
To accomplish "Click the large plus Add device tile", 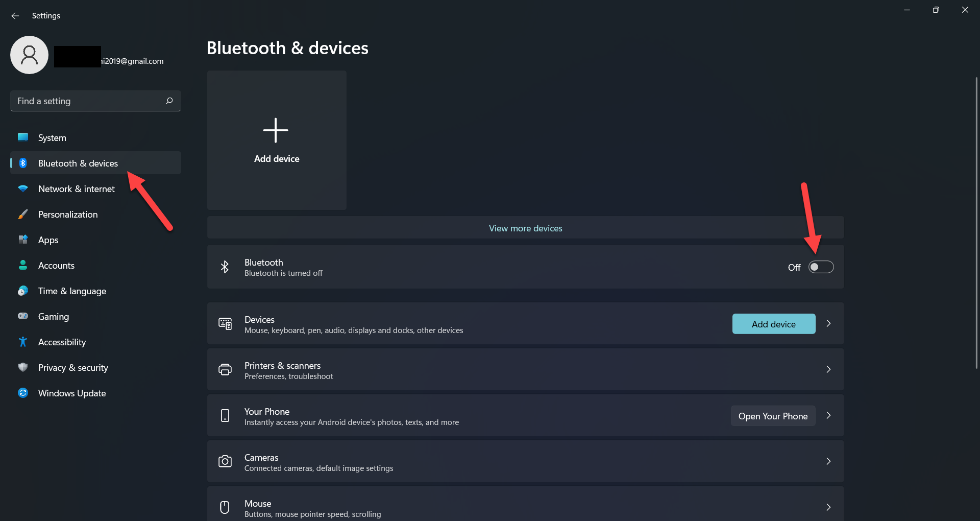I will click(x=277, y=140).
